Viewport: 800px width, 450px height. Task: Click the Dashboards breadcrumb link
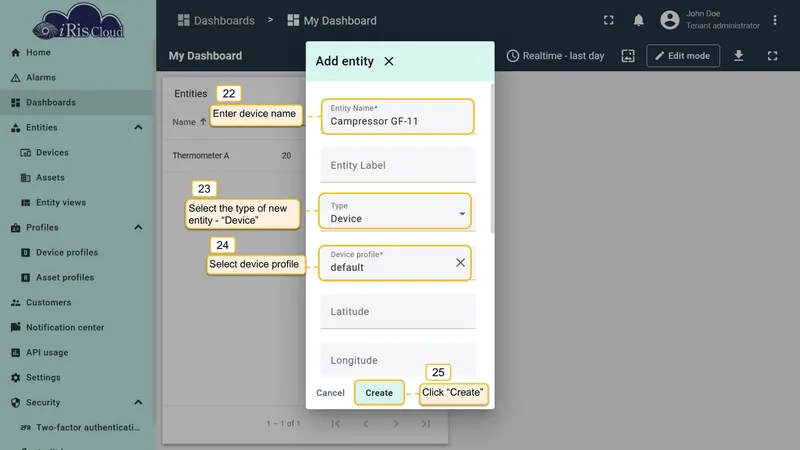[216, 20]
